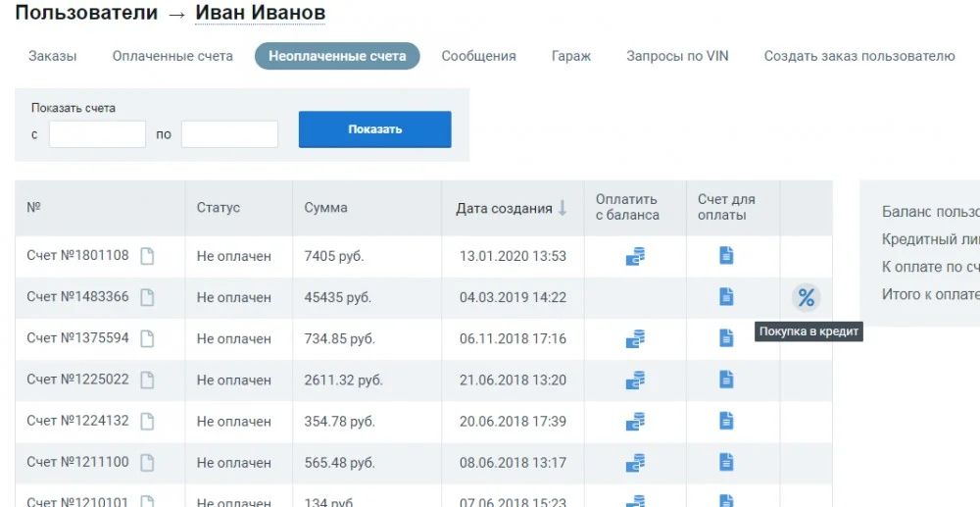980x507 pixels.
Task: Open Создать заказ пользователю tab
Action: click(859, 56)
